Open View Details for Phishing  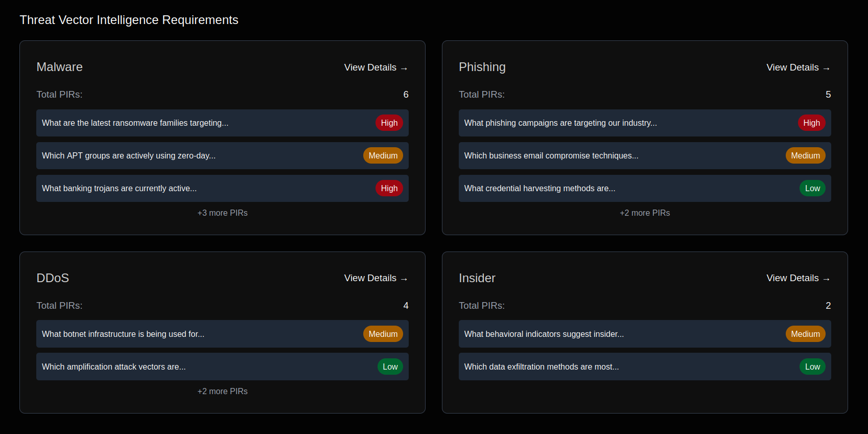(x=797, y=67)
